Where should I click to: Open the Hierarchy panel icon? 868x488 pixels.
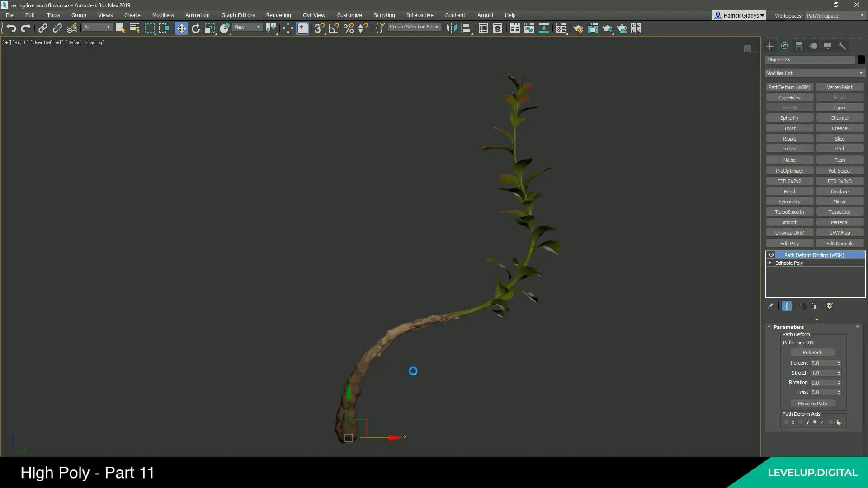[799, 46]
